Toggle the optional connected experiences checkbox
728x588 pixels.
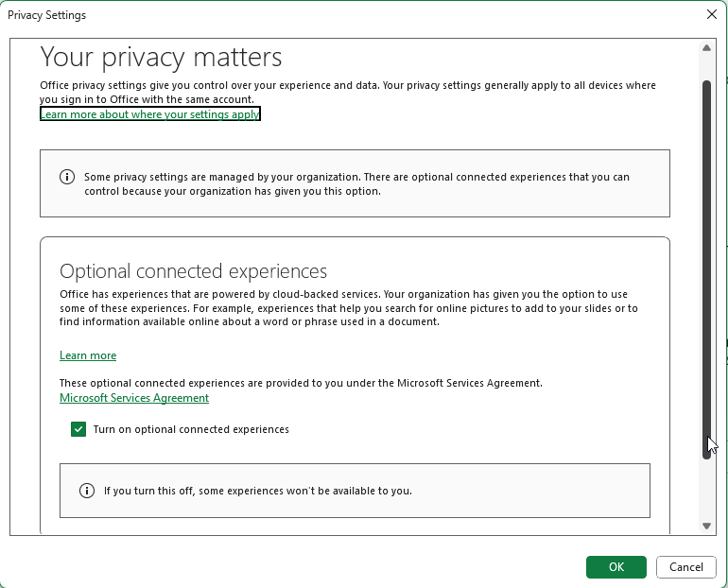pos(78,429)
